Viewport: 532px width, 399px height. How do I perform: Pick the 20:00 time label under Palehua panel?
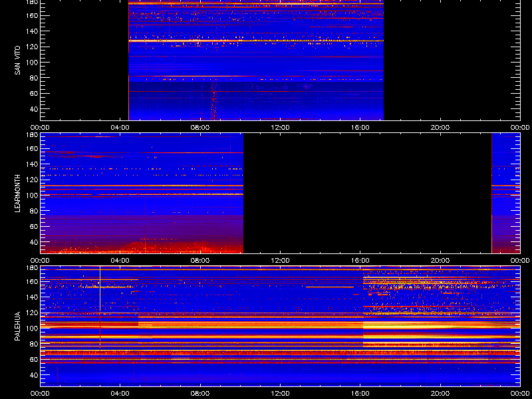pos(440,394)
